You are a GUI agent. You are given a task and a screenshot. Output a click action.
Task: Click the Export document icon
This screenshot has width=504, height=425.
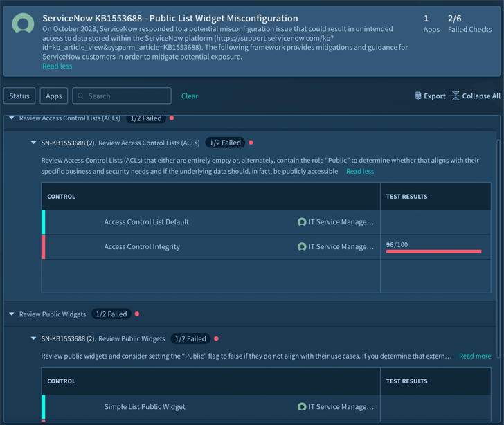tap(418, 96)
